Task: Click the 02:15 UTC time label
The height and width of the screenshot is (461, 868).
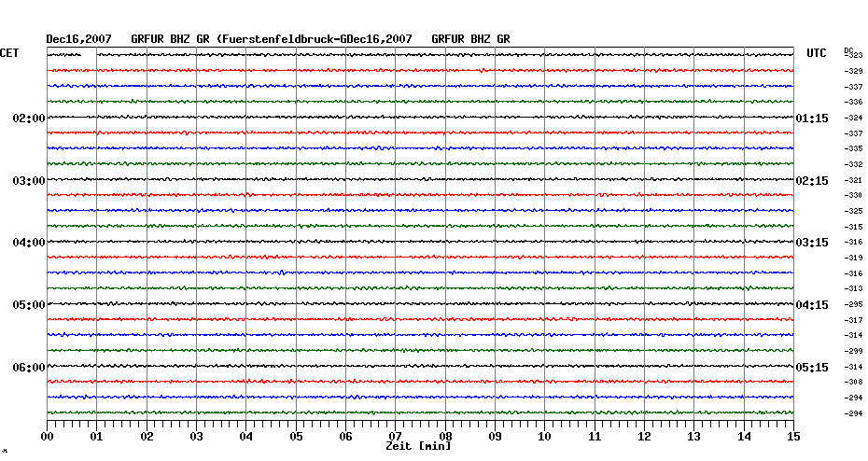Action: pyautogui.click(x=812, y=181)
